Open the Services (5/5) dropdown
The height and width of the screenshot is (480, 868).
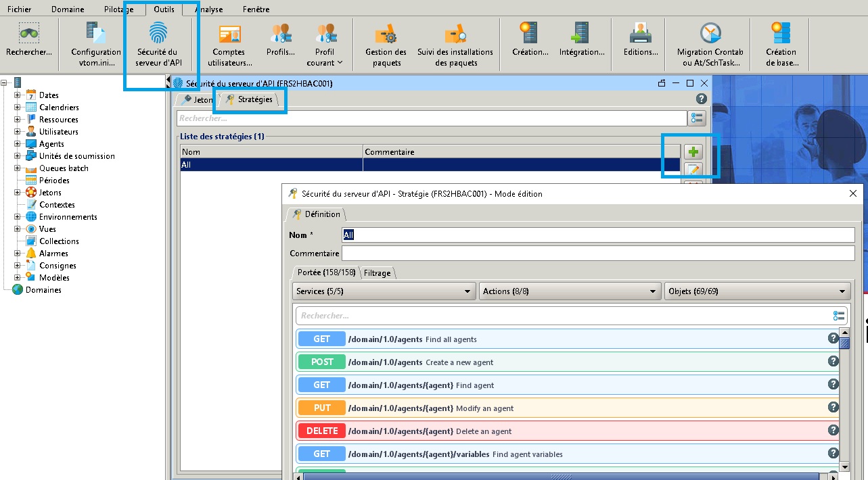click(384, 291)
